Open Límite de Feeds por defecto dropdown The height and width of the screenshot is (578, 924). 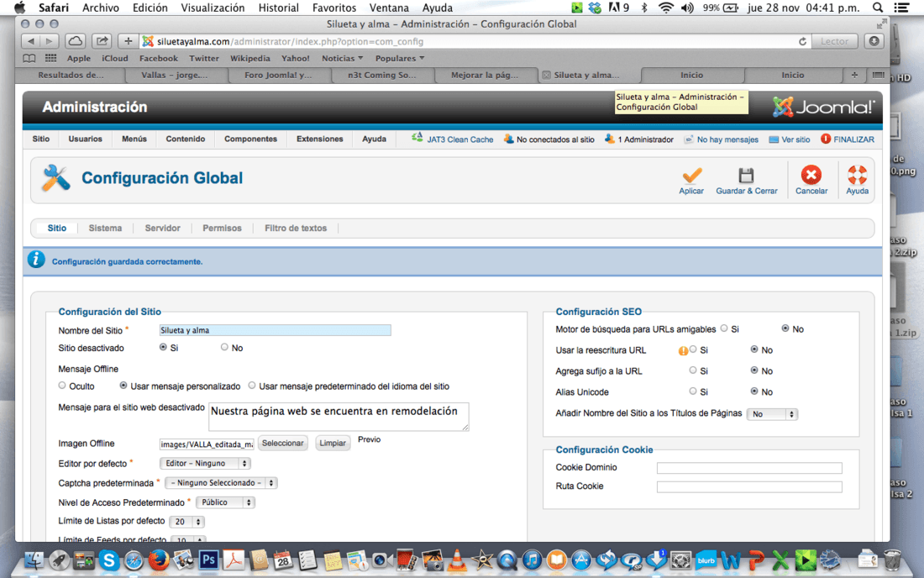[x=188, y=539]
